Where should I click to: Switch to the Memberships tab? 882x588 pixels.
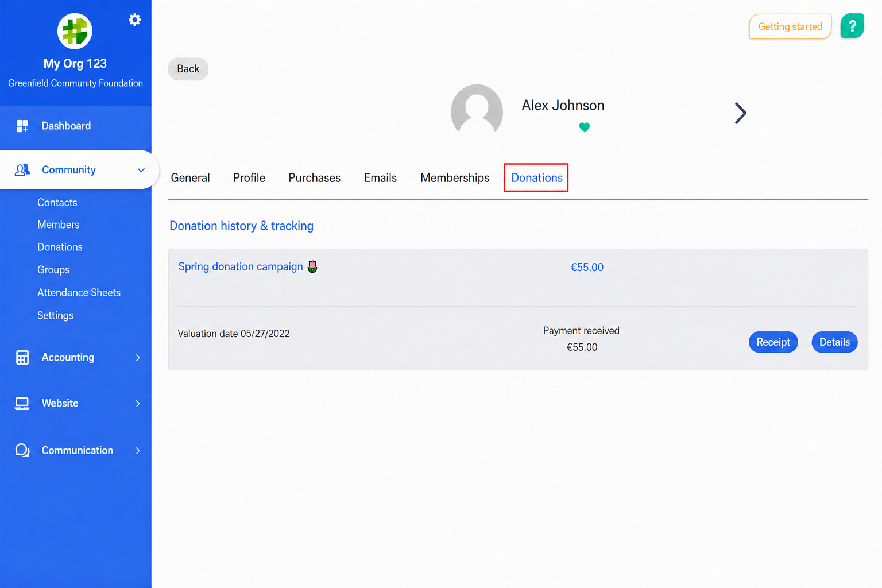[x=455, y=178]
